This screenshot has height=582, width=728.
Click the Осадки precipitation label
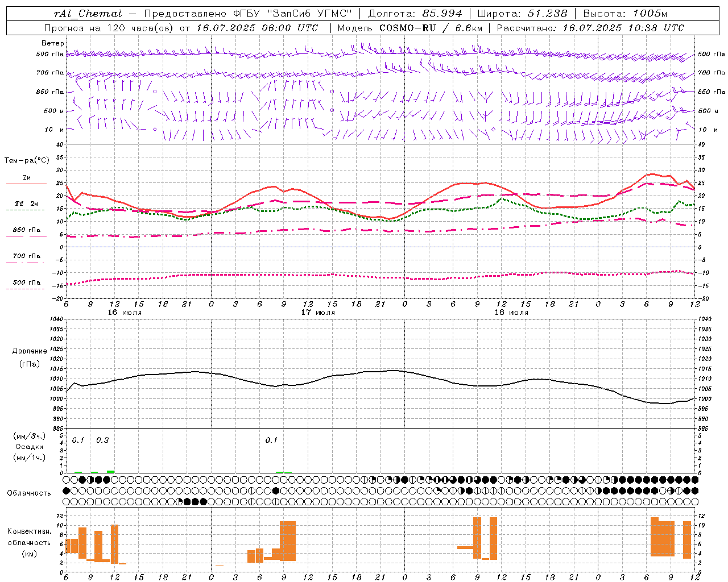(30, 447)
